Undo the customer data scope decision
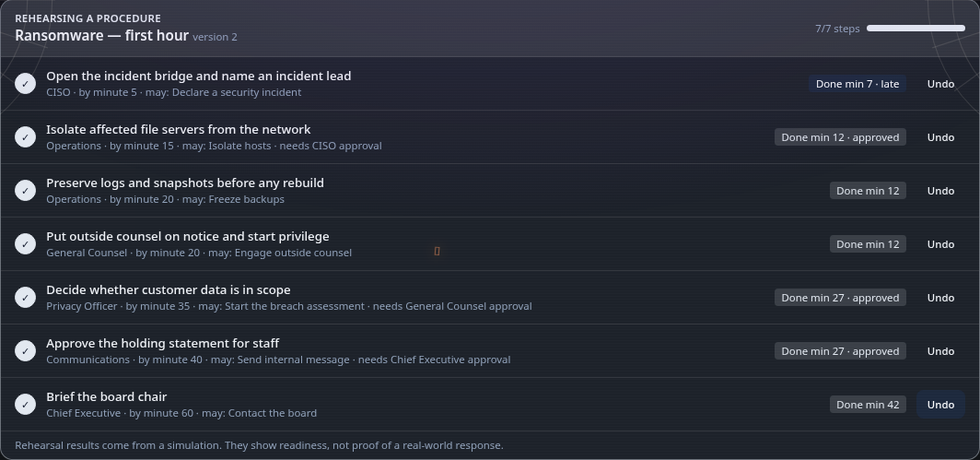 pos(940,298)
